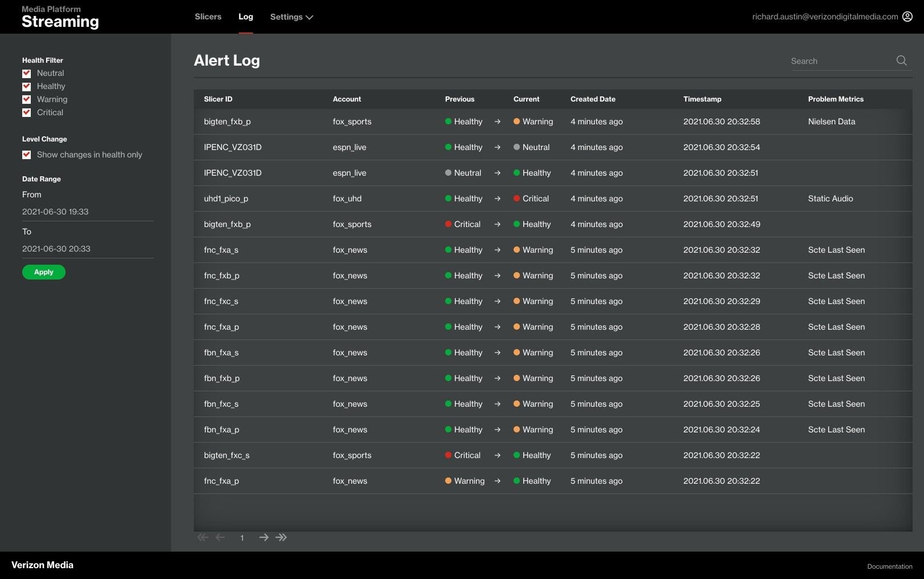The height and width of the screenshot is (579, 924).
Task: Click the Static Audio problem metric
Action: tap(831, 199)
